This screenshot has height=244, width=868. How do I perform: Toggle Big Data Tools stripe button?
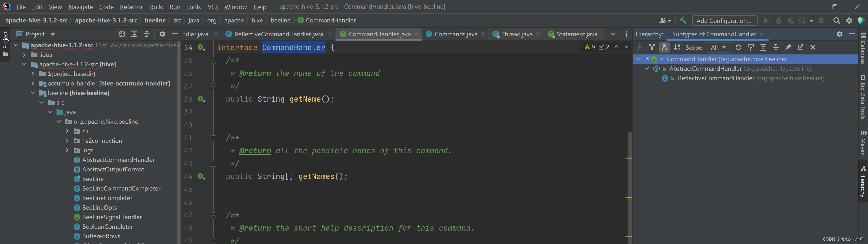click(x=863, y=97)
